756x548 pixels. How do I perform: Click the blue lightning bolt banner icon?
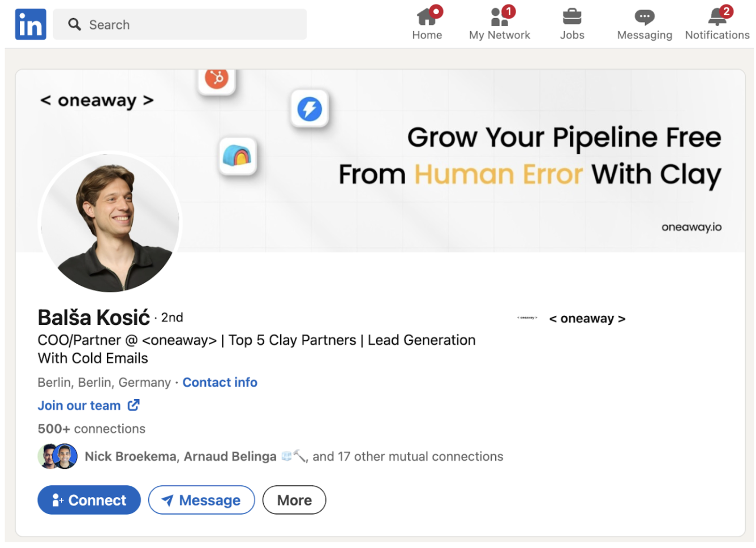click(x=310, y=109)
